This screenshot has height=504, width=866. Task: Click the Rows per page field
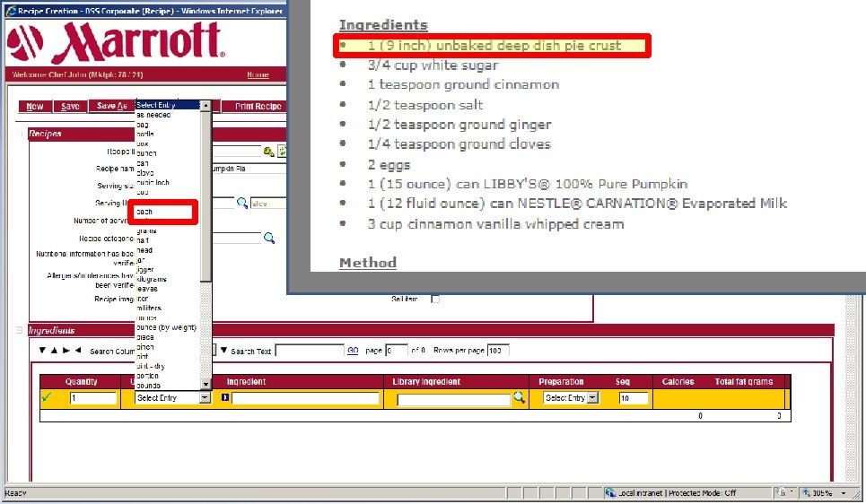click(x=498, y=351)
